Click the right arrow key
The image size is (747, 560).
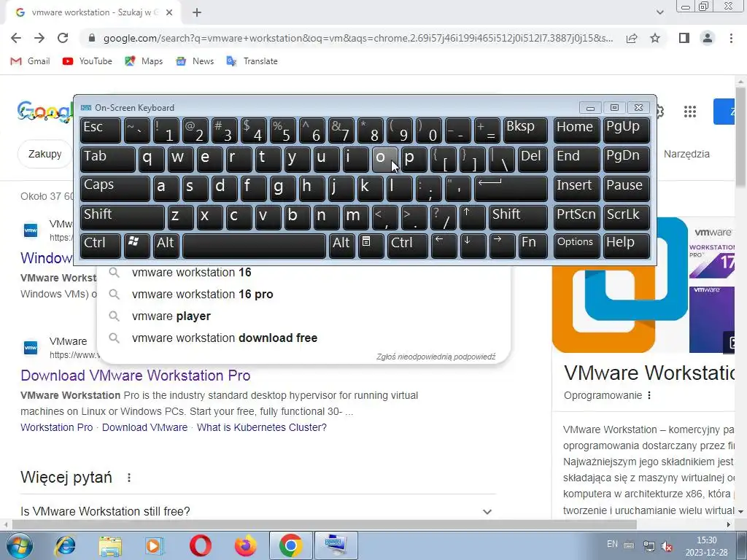click(502, 246)
